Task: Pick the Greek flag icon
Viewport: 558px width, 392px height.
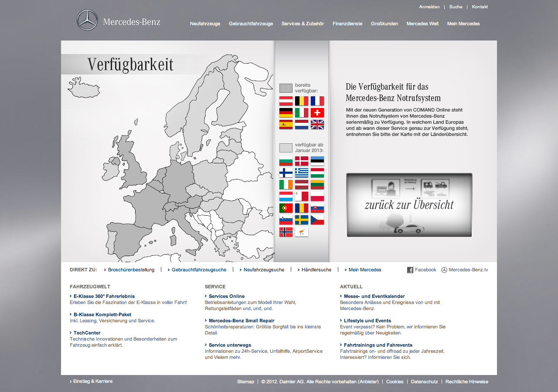Action: pos(302,172)
